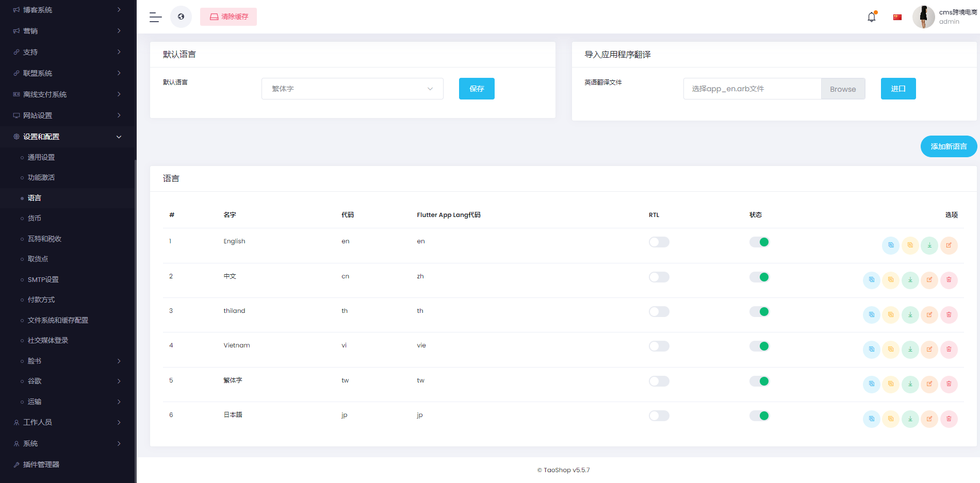The width and height of the screenshot is (980, 483).
Task: Open the notification bell icon
Action: pyautogui.click(x=872, y=16)
